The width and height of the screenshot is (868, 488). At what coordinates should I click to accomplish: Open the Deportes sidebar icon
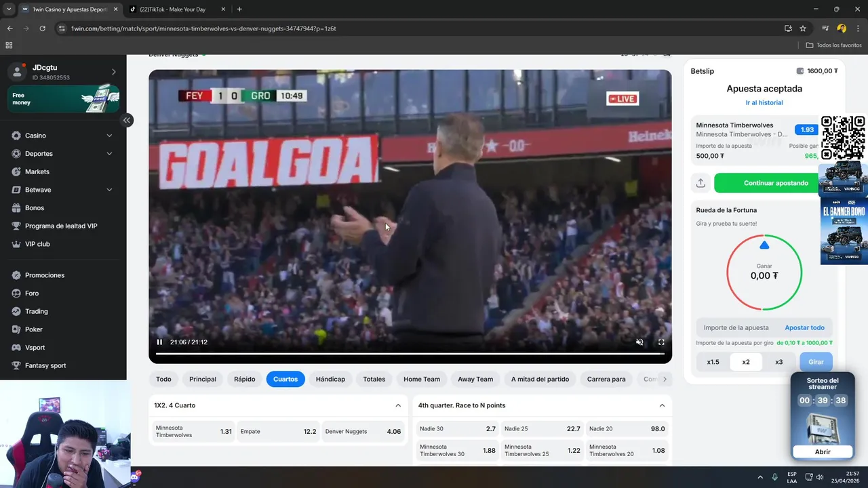coord(16,154)
